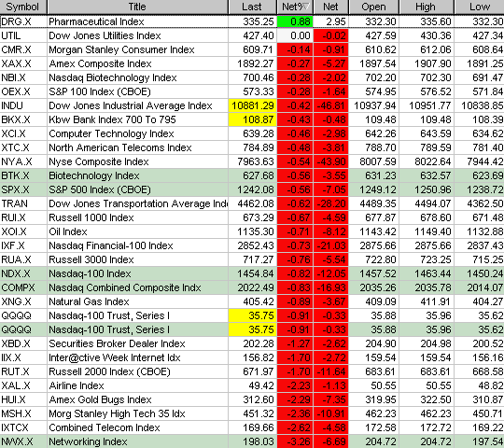
Task: Click the UTIL 0.00 Net% cell
Action: pyautogui.click(x=295, y=35)
